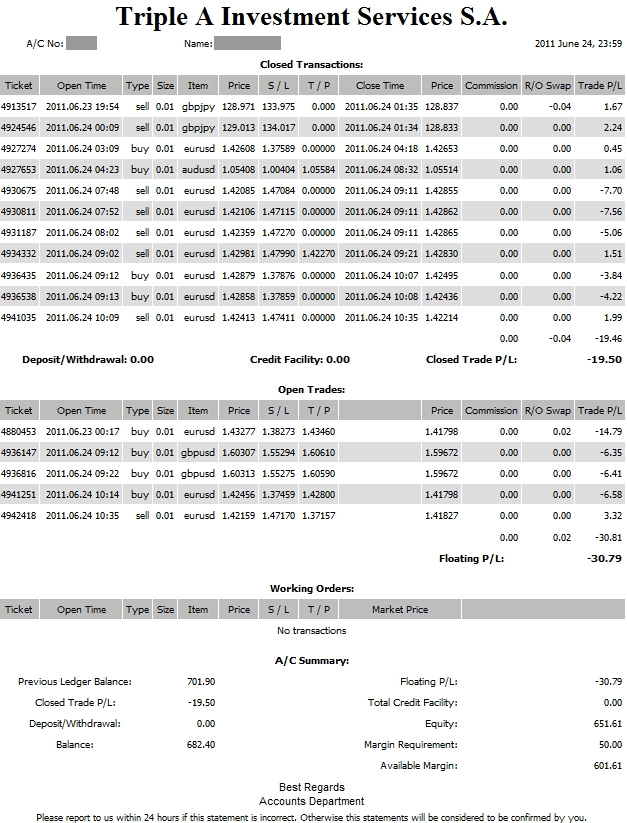Click Close Time column header
The height and width of the screenshot is (823, 627).
tap(381, 86)
